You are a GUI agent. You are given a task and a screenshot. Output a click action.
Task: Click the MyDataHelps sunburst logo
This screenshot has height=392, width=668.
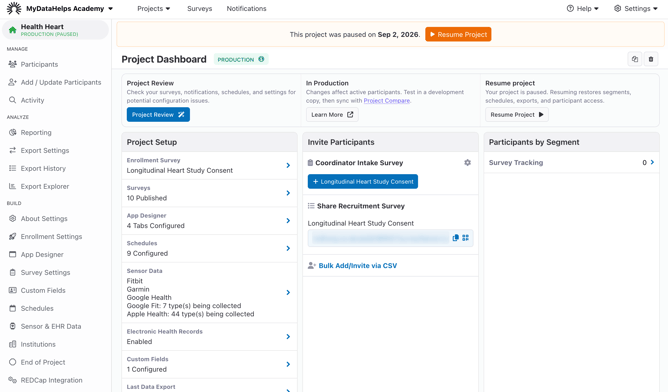coord(14,8)
